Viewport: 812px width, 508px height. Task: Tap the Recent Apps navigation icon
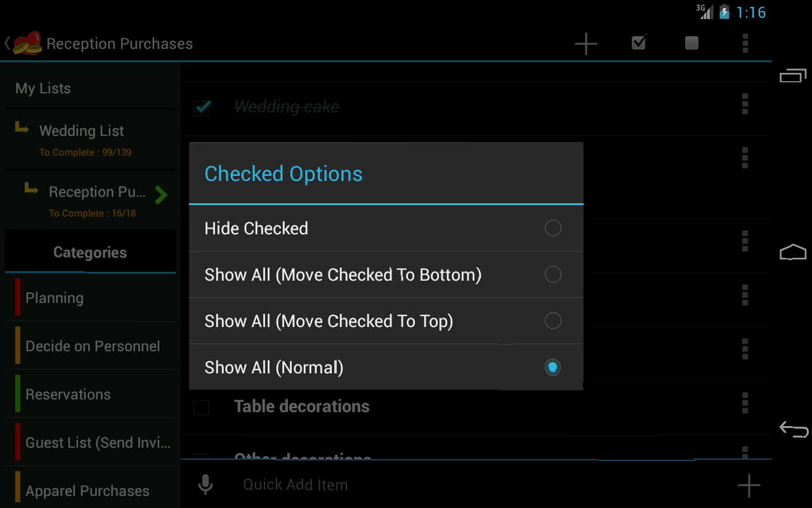(x=793, y=74)
